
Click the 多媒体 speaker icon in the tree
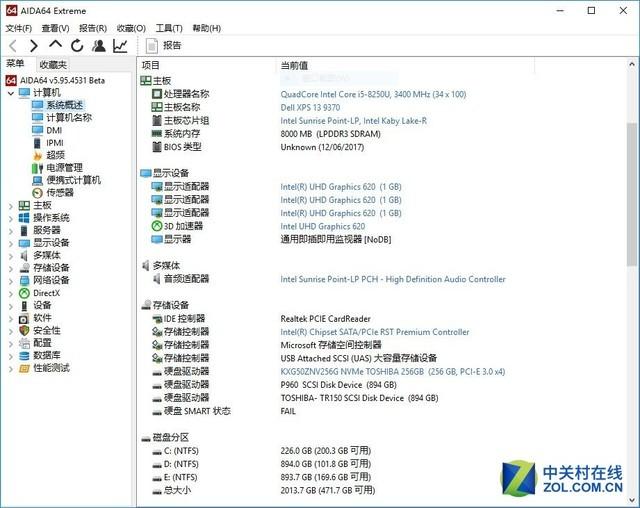point(24,256)
